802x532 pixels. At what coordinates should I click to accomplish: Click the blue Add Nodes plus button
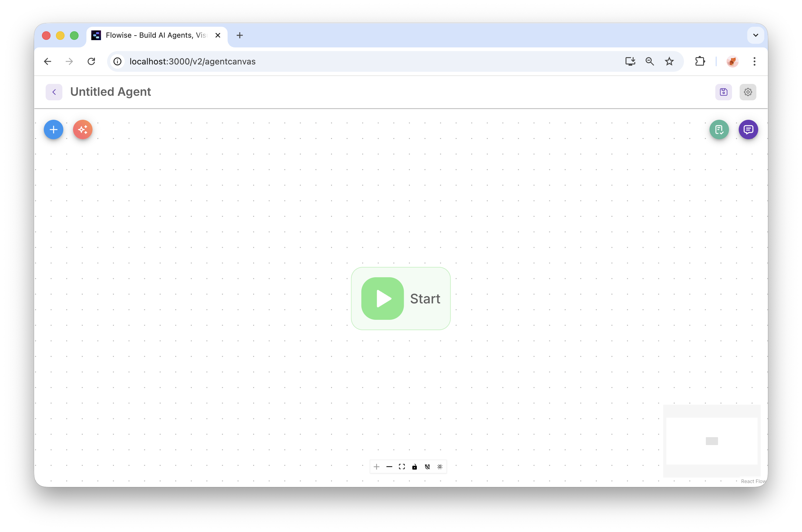pos(53,130)
